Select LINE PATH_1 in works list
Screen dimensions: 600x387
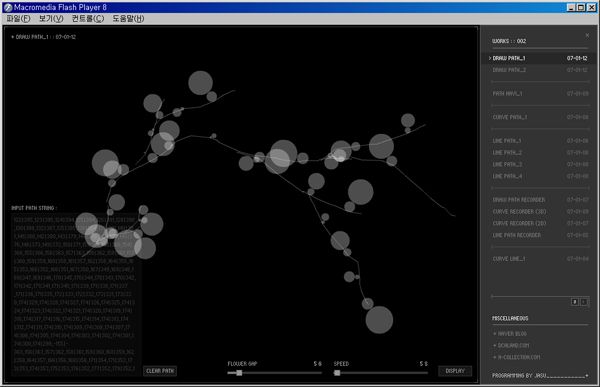pos(539,141)
